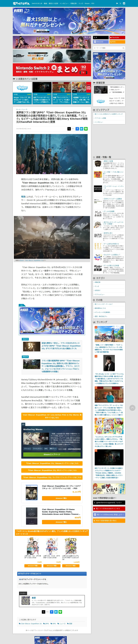Open the メダリスト Kindle sale orange banner
138x644 pixels.
click(52, 532)
